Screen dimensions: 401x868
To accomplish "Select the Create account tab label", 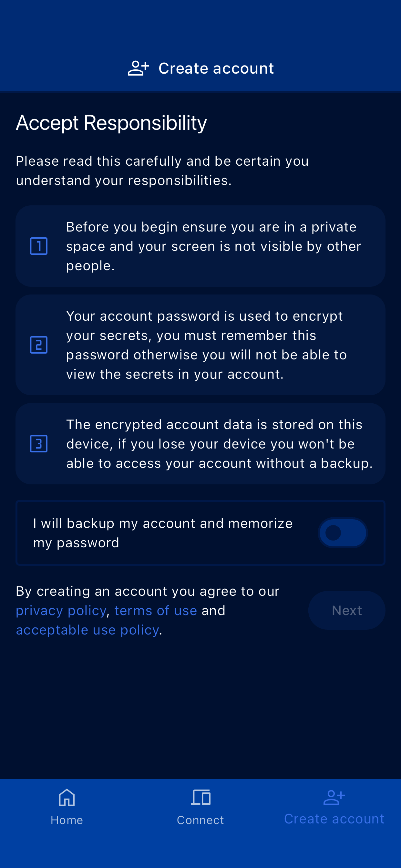I will [x=334, y=819].
